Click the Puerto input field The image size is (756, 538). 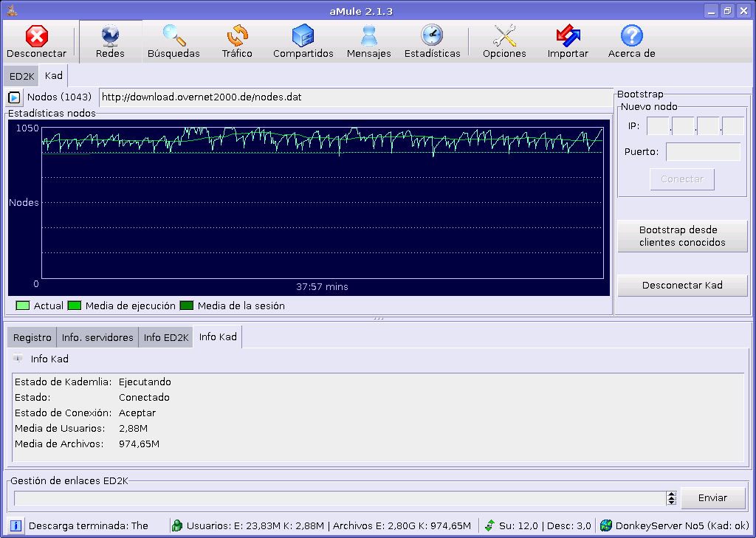pyautogui.click(x=703, y=152)
